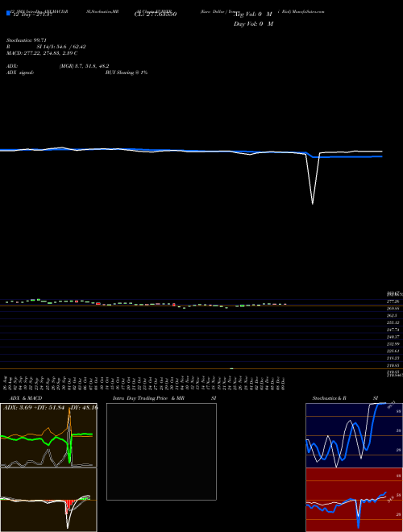The image size is (403, 532).
Task: Click the Stochastics & R SI panel title
Action: [x=345, y=398]
